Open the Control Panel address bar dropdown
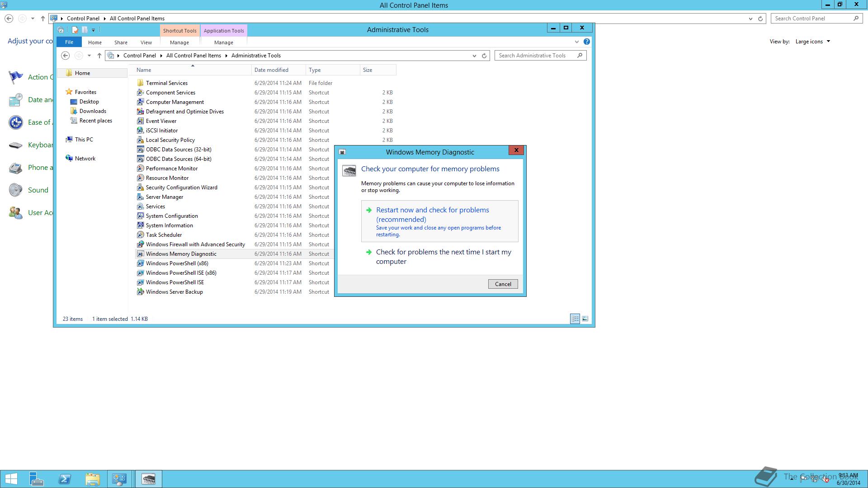Image resolution: width=868 pixels, height=488 pixels. (750, 19)
